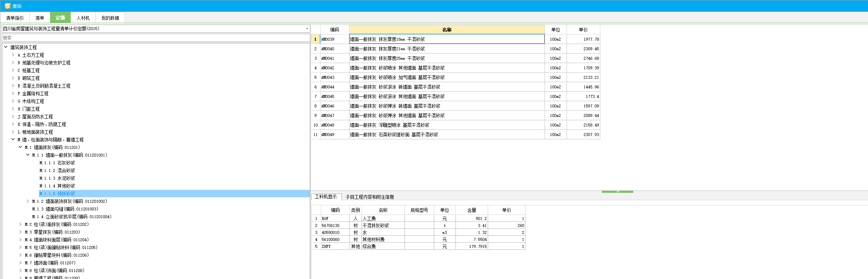Select M.1.1.2 混合砂浆 tree item
The height and width of the screenshot is (279, 868).
(x=57, y=170)
